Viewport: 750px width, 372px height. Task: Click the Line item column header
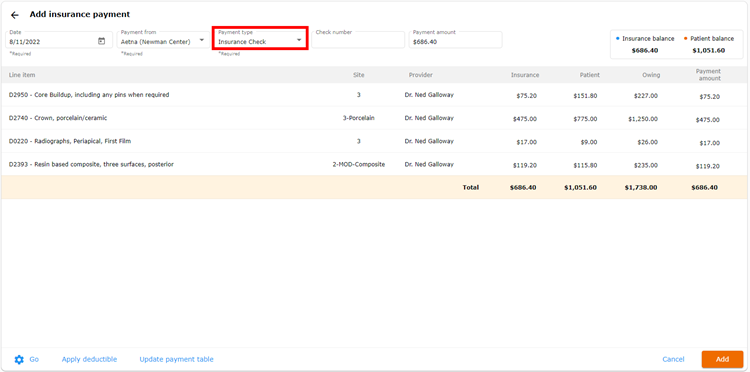(22, 75)
